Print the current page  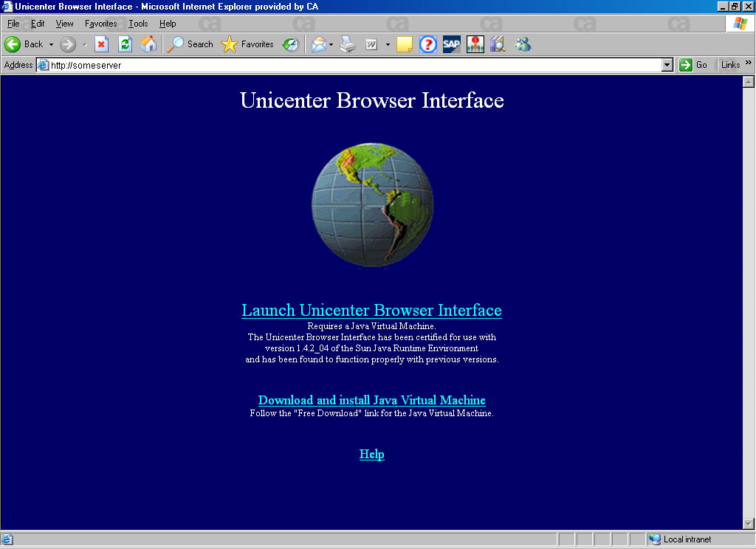pos(347,44)
